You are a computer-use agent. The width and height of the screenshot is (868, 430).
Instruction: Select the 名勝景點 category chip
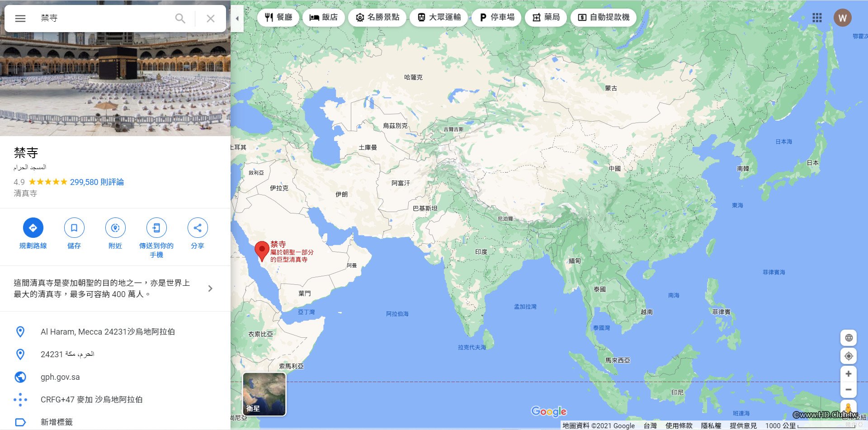coord(377,17)
